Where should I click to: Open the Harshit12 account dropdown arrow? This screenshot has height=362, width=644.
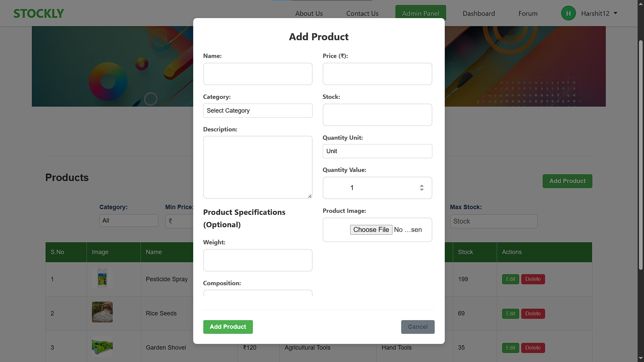tap(615, 13)
